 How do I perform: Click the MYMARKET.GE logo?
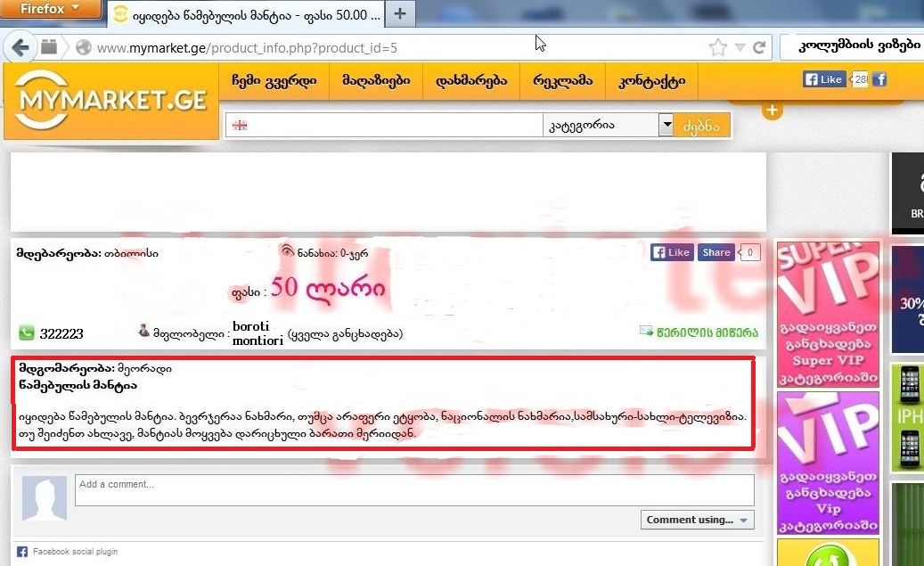click(111, 101)
